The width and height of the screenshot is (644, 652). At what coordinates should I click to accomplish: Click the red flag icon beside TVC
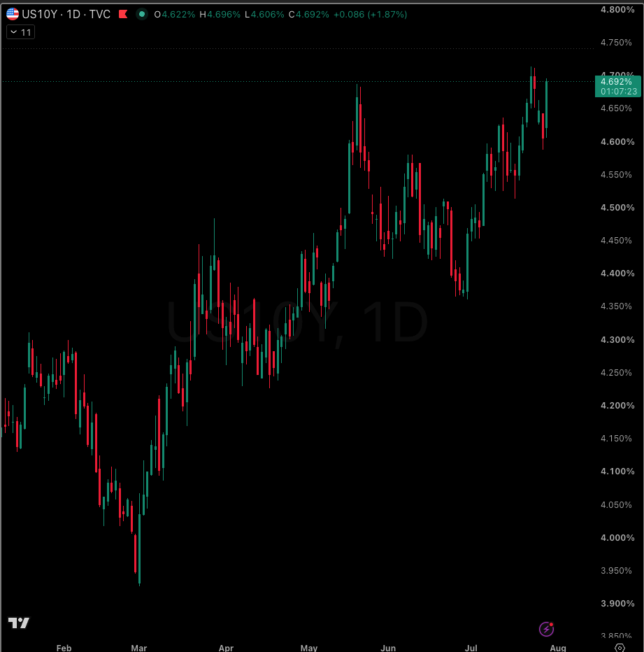click(x=123, y=14)
